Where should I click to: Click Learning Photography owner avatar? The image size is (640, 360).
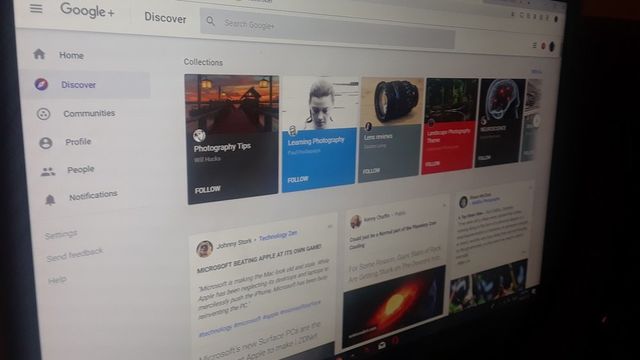(x=292, y=131)
